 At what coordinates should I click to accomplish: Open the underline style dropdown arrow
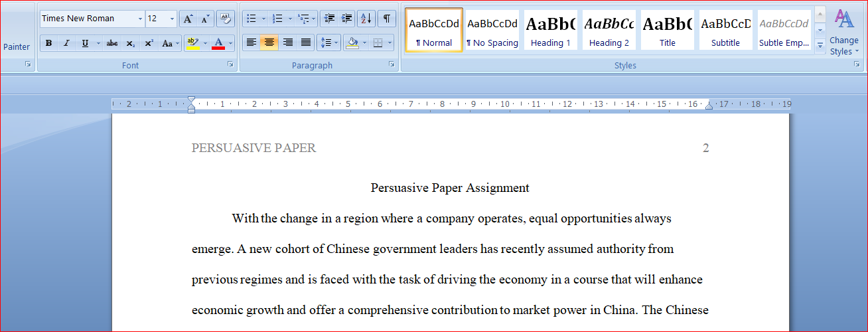[98, 43]
